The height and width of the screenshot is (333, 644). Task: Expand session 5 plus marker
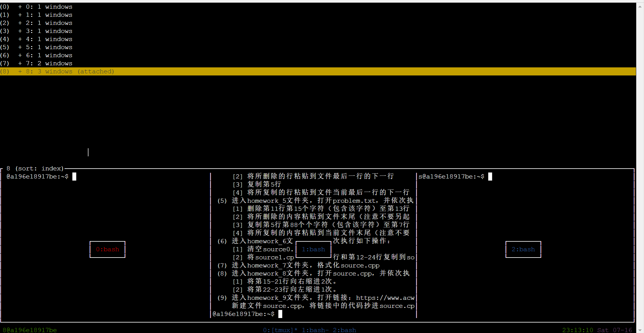click(x=20, y=47)
